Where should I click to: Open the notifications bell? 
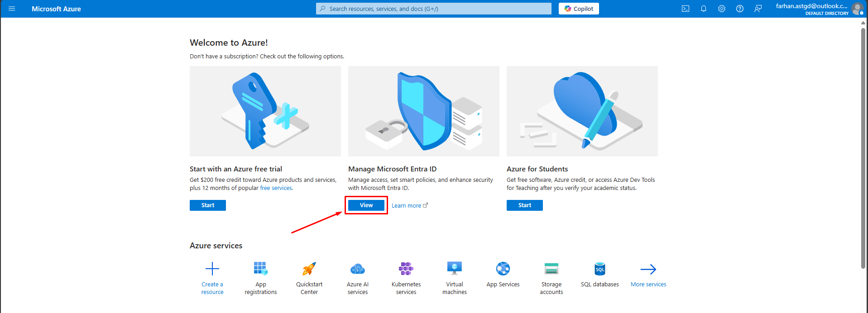click(x=704, y=9)
